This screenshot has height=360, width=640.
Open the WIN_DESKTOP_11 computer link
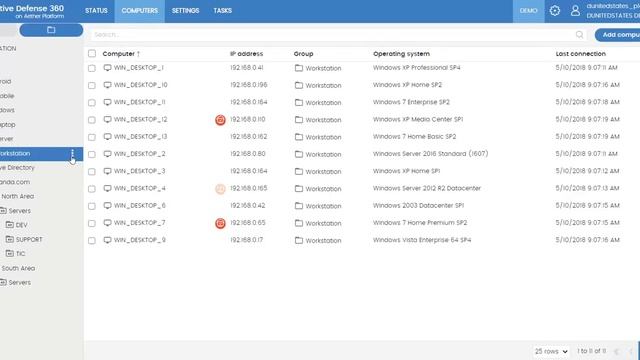[x=139, y=102]
